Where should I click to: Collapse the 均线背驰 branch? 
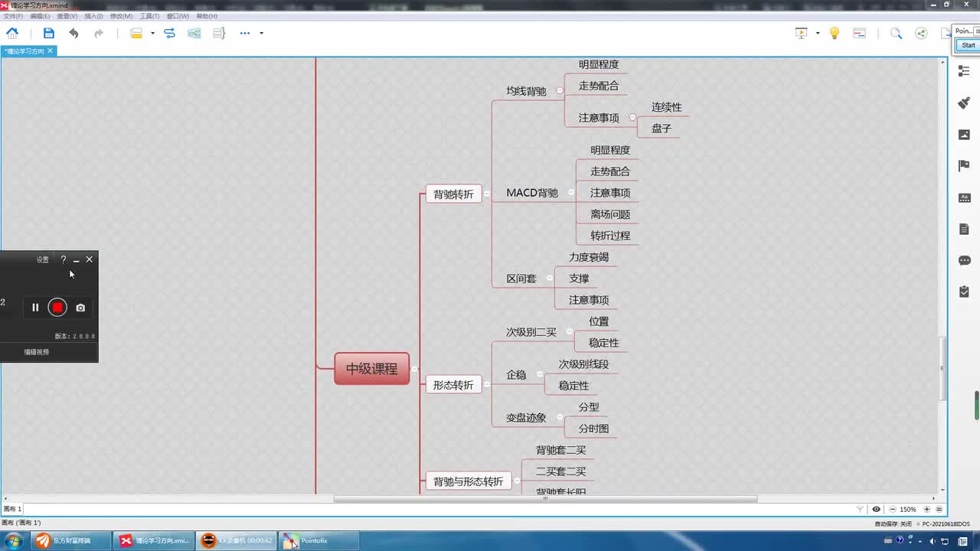pos(560,90)
